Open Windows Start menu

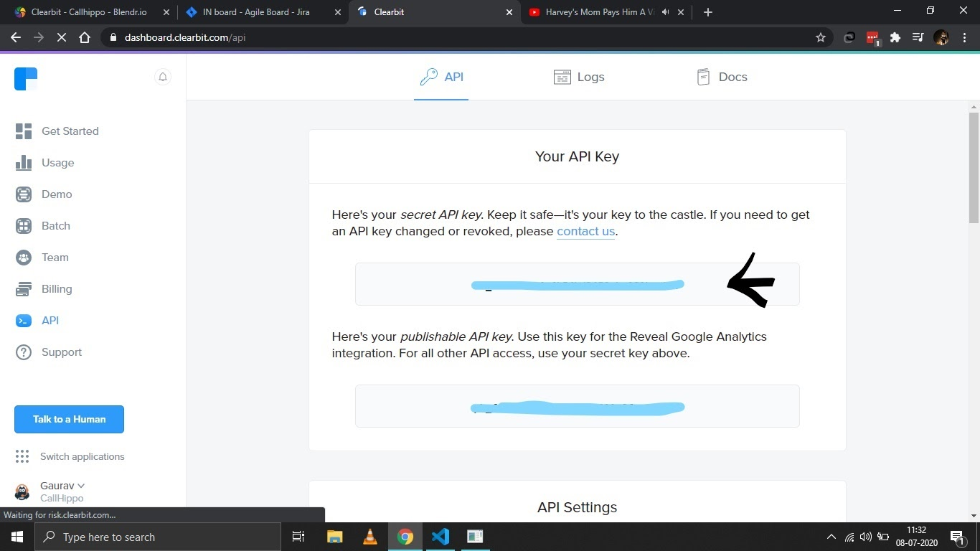tap(17, 537)
